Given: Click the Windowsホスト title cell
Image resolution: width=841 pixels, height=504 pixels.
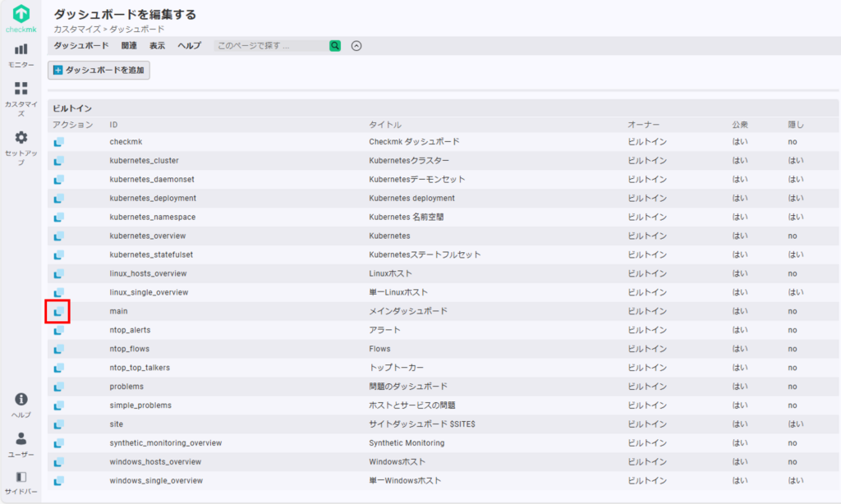Looking at the screenshot, I should tap(397, 462).
